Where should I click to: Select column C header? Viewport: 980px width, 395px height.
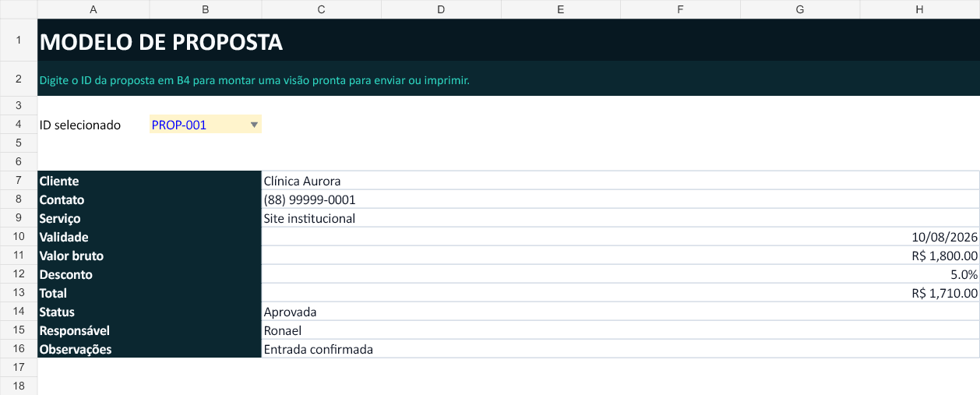coord(322,9)
